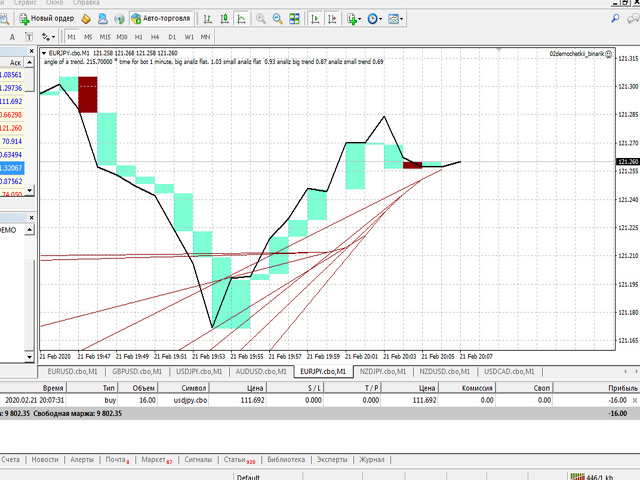The height and width of the screenshot is (480, 640).
Task: Open the trading signals globe icon
Action: 119,19
